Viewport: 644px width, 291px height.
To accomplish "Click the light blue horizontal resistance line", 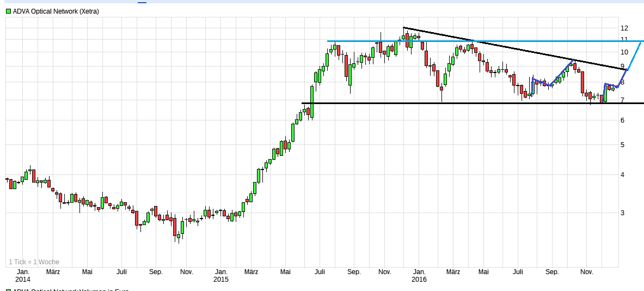I will click(484, 41).
